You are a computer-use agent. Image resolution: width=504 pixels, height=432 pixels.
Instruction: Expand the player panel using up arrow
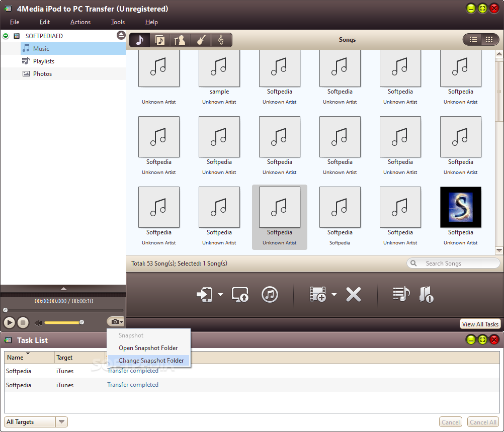pyautogui.click(x=64, y=289)
